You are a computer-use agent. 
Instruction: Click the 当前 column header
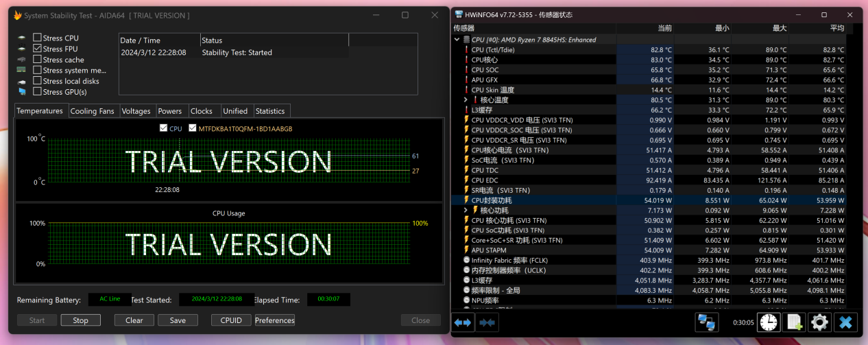[645, 28]
